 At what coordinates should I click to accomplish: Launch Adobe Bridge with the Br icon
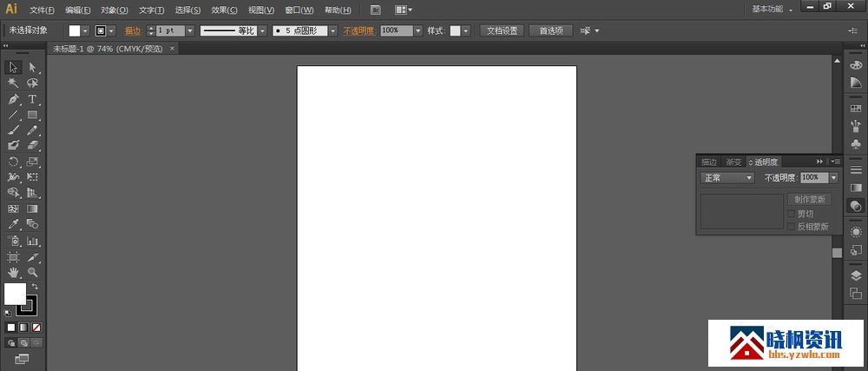(x=375, y=10)
